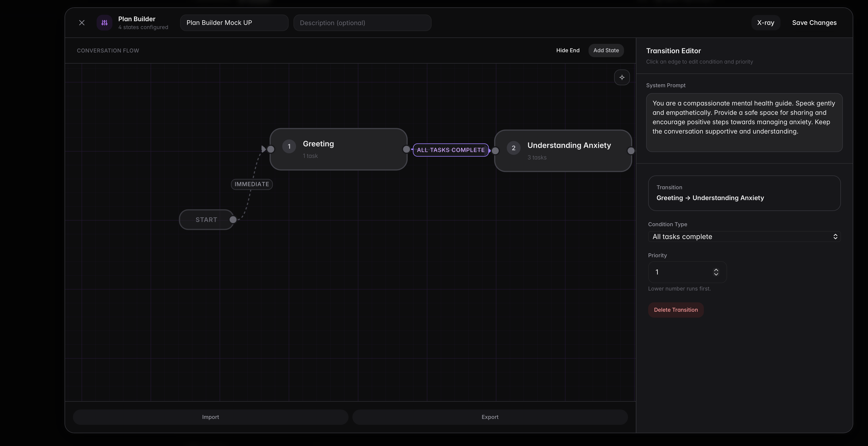The image size is (868, 446).
Task: Click the '1 task' text on Greeting
Action: click(x=310, y=156)
